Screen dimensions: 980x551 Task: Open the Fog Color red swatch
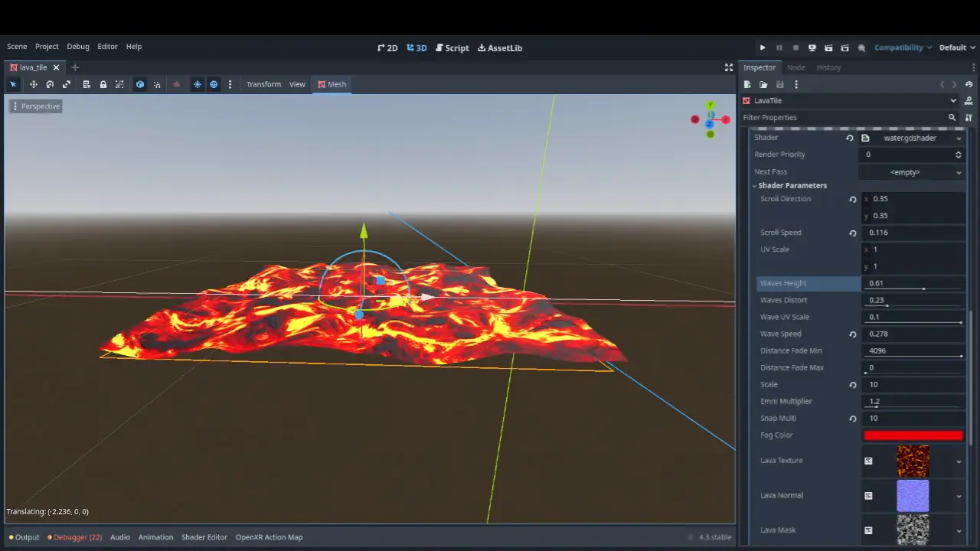point(913,435)
